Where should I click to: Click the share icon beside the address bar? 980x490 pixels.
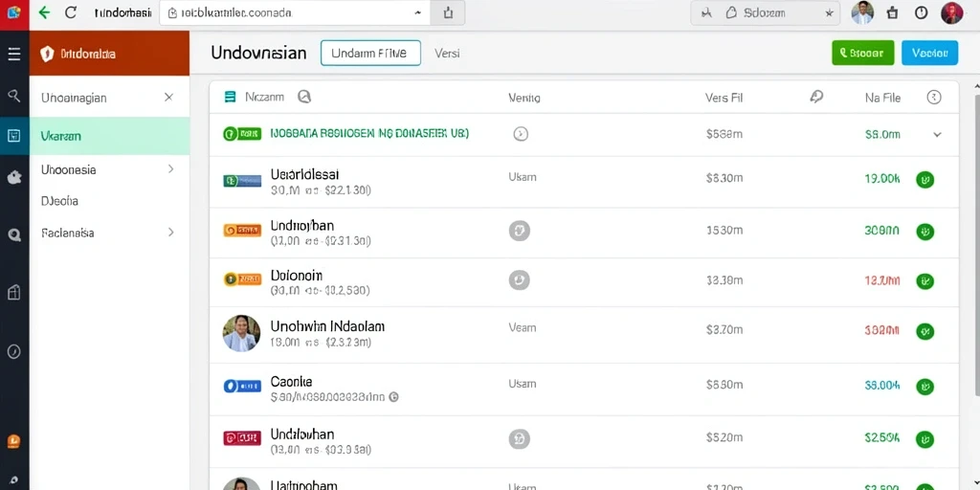click(448, 12)
